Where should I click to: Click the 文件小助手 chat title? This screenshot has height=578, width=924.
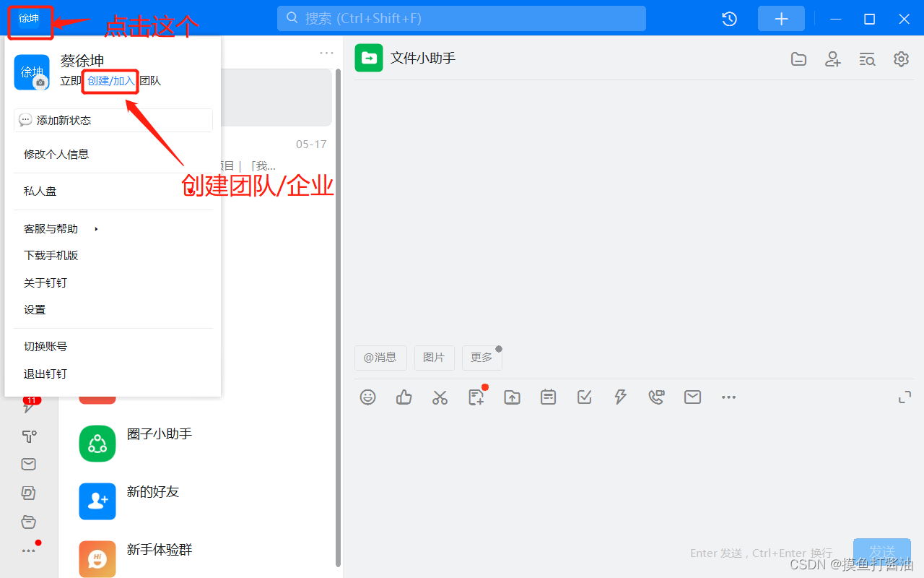[x=423, y=58]
